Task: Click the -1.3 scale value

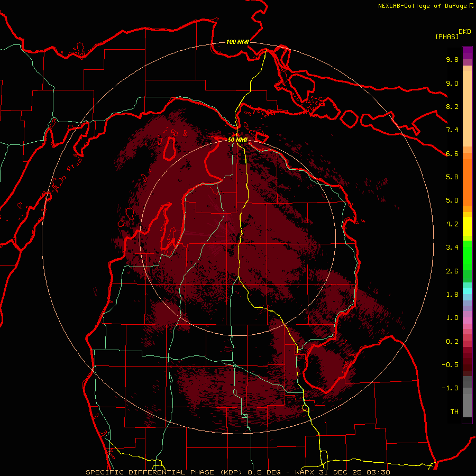Action: pos(450,388)
